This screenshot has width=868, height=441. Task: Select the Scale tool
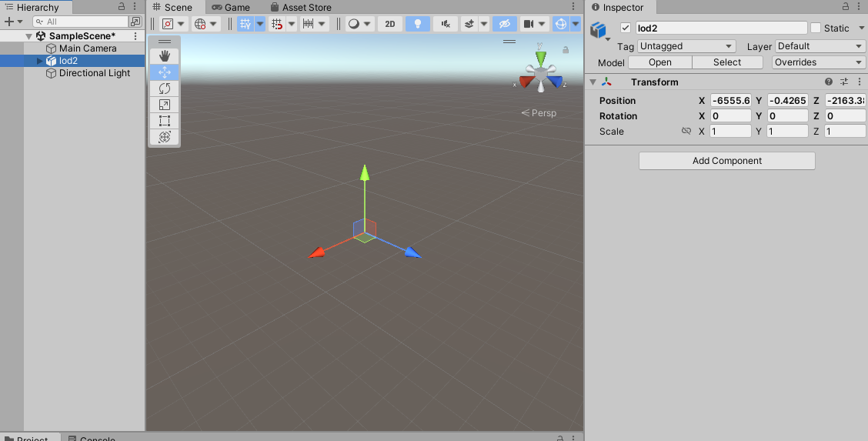coord(165,105)
